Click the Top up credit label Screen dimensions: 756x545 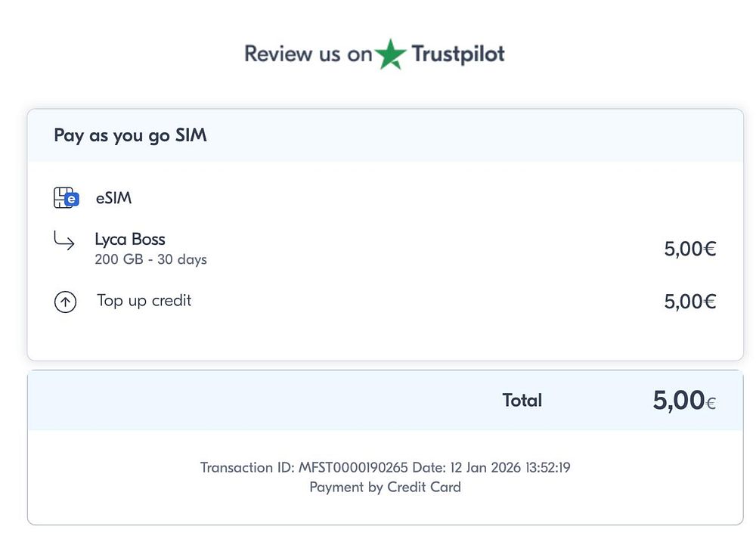tap(144, 301)
